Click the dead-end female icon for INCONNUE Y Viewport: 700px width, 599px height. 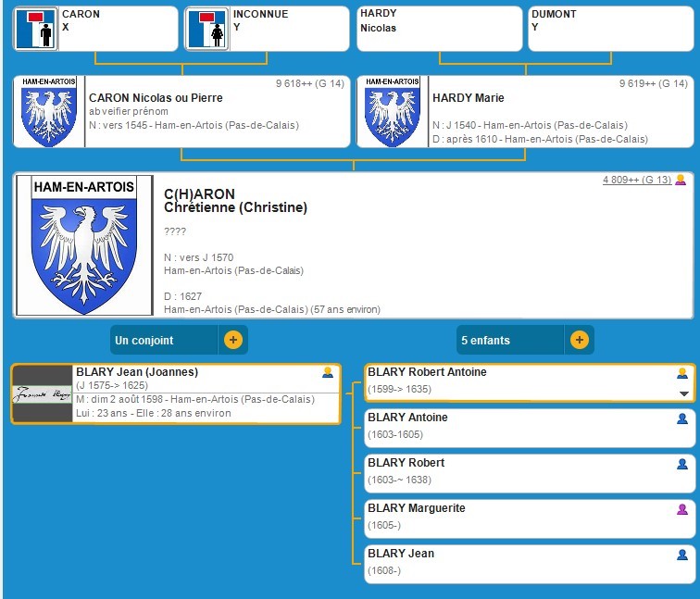(206, 29)
